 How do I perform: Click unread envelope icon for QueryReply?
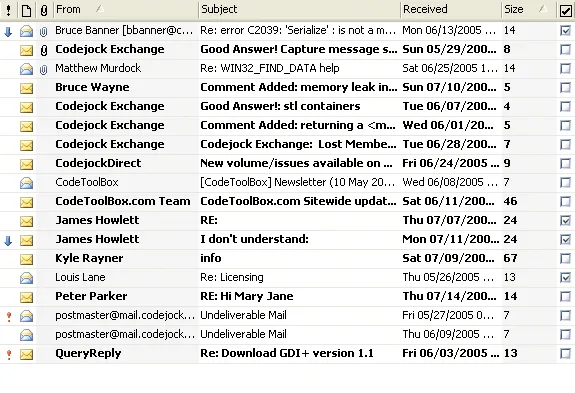tap(26, 355)
